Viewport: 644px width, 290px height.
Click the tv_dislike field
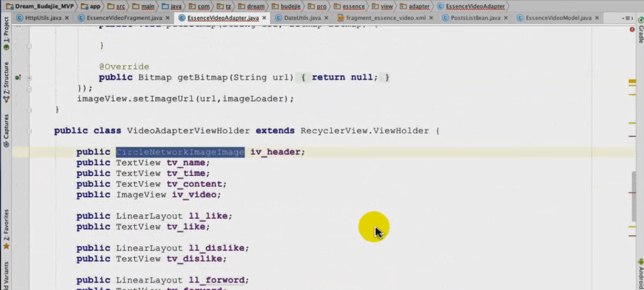pos(194,259)
